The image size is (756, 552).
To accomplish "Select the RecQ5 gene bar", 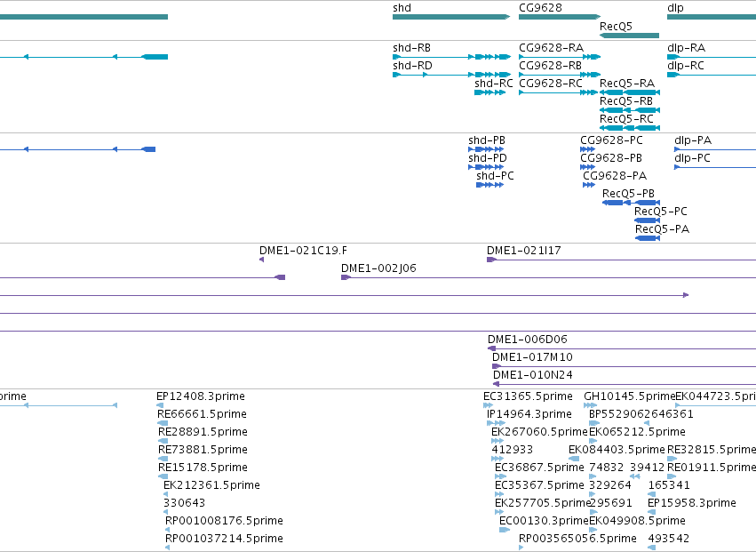I will click(629, 36).
